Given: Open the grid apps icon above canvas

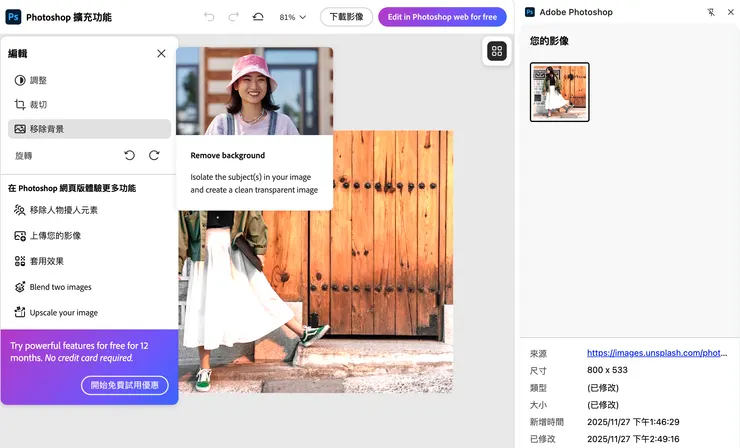Looking at the screenshot, I should [497, 51].
